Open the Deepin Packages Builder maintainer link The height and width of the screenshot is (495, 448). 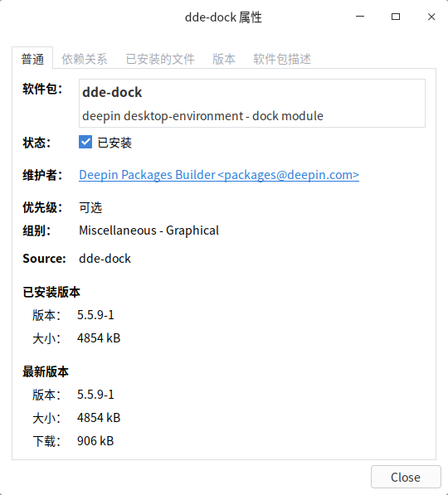(x=219, y=175)
